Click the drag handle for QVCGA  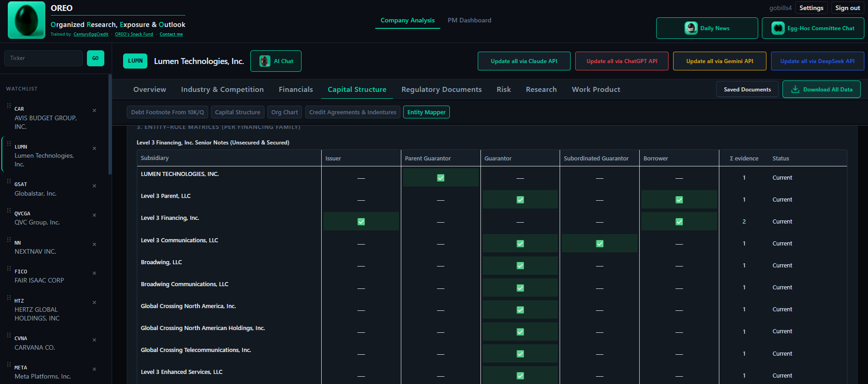[x=9, y=210]
